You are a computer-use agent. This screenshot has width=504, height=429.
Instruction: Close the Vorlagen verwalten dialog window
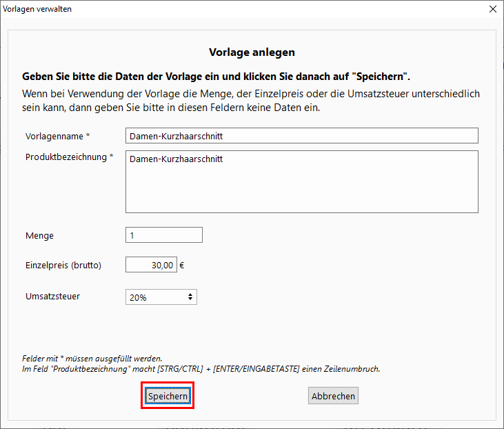pyautogui.click(x=492, y=9)
